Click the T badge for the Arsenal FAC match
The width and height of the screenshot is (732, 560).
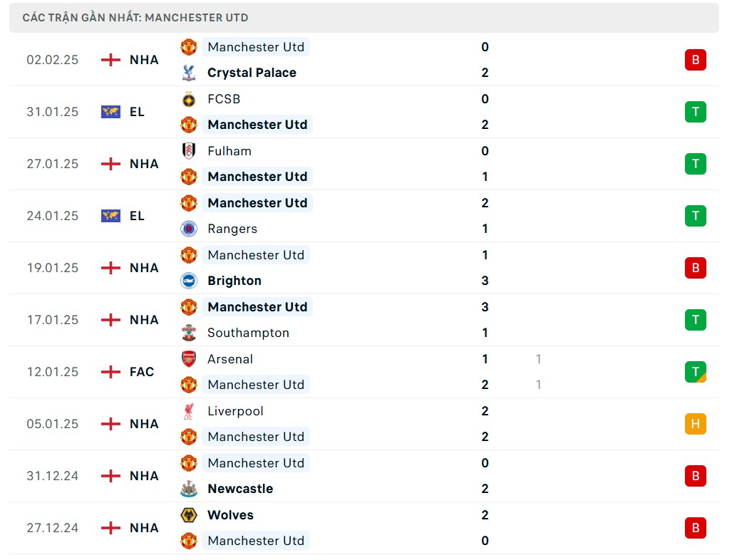(695, 372)
